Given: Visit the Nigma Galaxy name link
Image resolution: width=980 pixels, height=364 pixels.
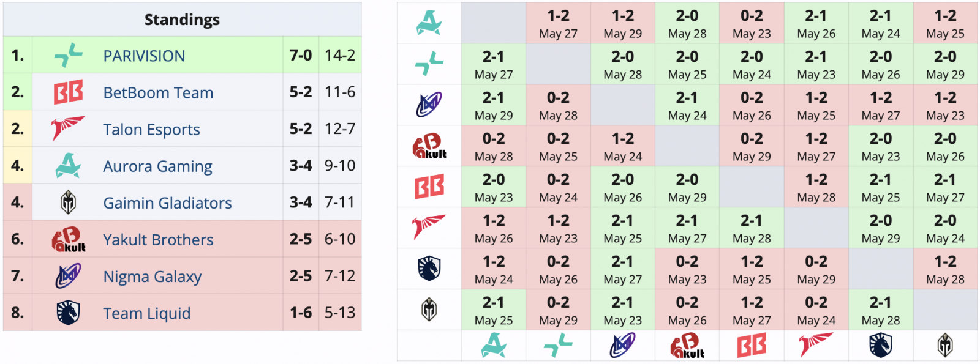Looking at the screenshot, I should (x=152, y=277).
